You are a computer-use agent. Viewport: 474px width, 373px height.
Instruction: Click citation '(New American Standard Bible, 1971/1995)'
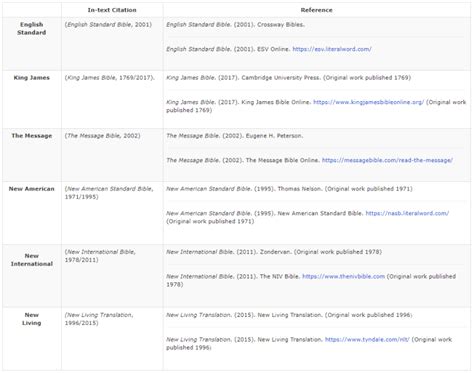(x=109, y=193)
